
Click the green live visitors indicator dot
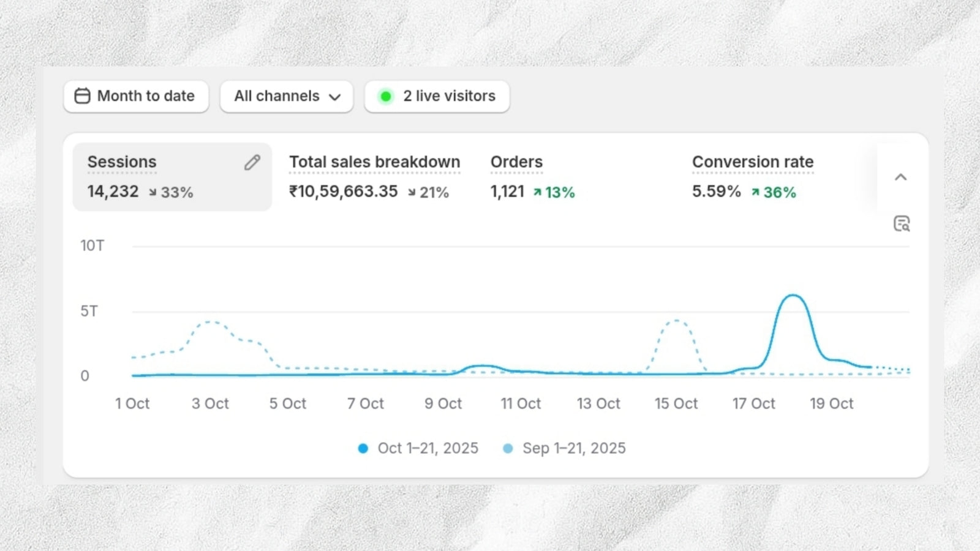[386, 96]
